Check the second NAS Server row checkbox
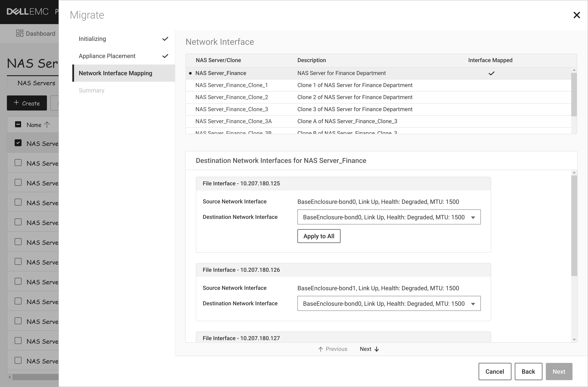The height and width of the screenshot is (387, 588). pos(18,163)
